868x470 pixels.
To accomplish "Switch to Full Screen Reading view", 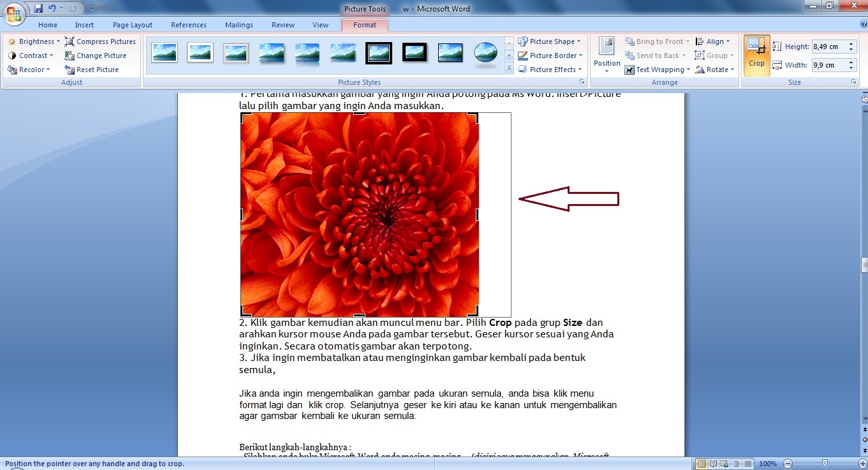I will pos(714,464).
